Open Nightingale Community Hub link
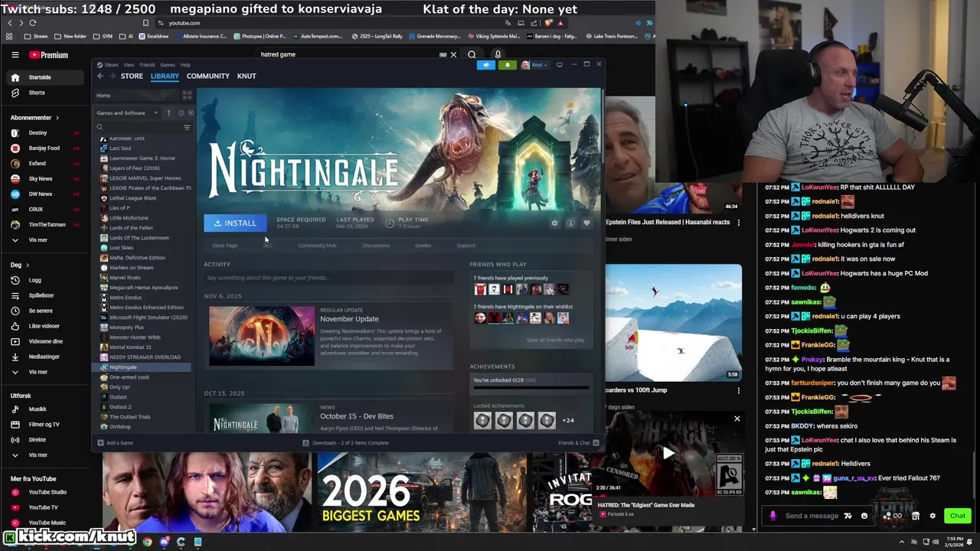 [317, 246]
